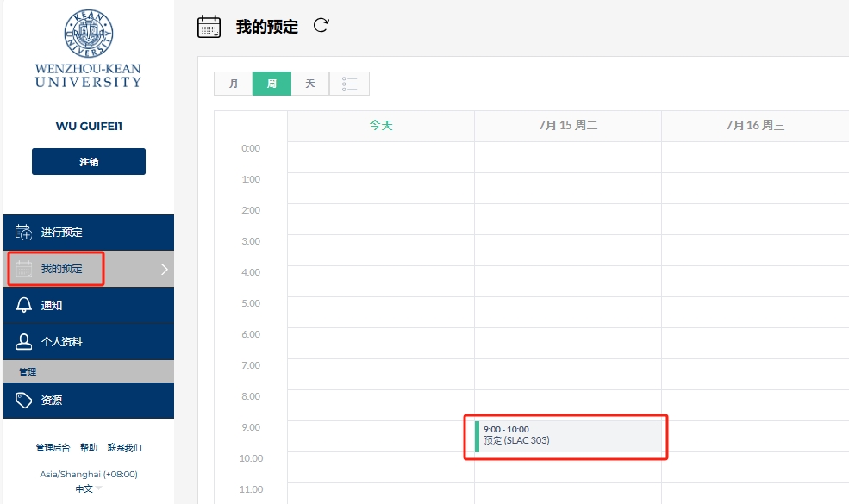Click the Asia/Shanghai (+08:00) timezone text
The height and width of the screenshot is (504, 849).
[89, 474]
